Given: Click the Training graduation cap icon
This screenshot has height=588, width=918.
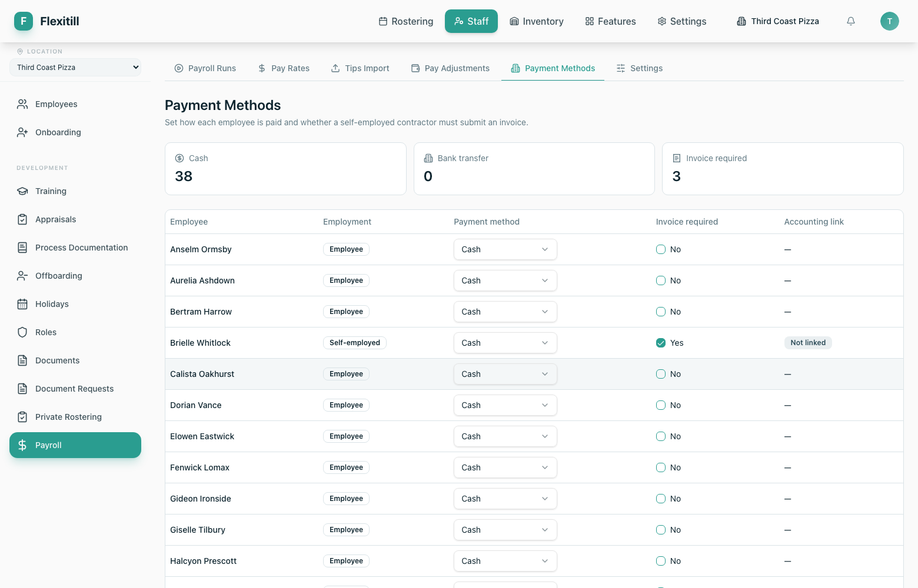Looking at the screenshot, I should (22, 191).
